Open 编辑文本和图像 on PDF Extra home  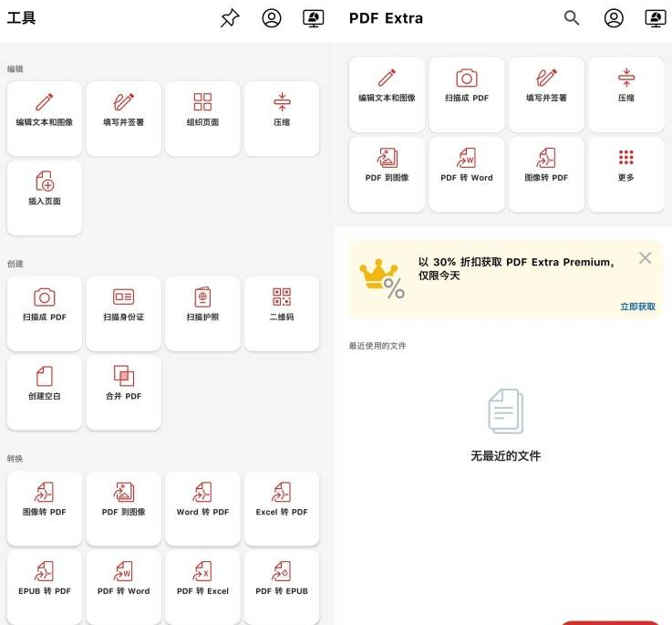[x=387, y=94]
